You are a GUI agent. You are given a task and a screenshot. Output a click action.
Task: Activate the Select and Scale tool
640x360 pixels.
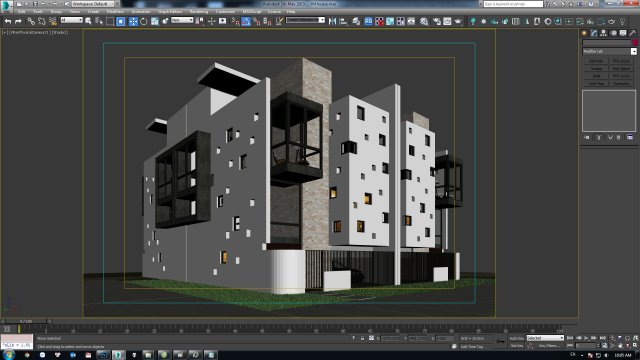[155, 21]
